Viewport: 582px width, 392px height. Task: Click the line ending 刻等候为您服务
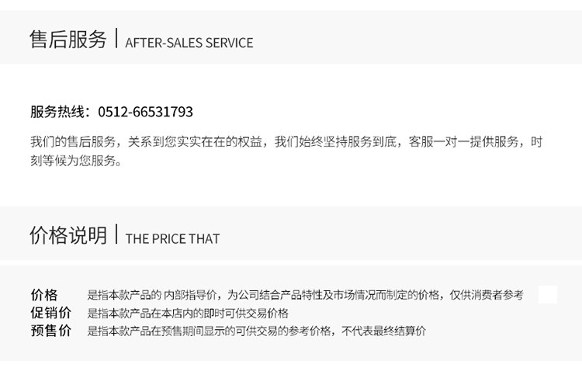pos(76,161)
